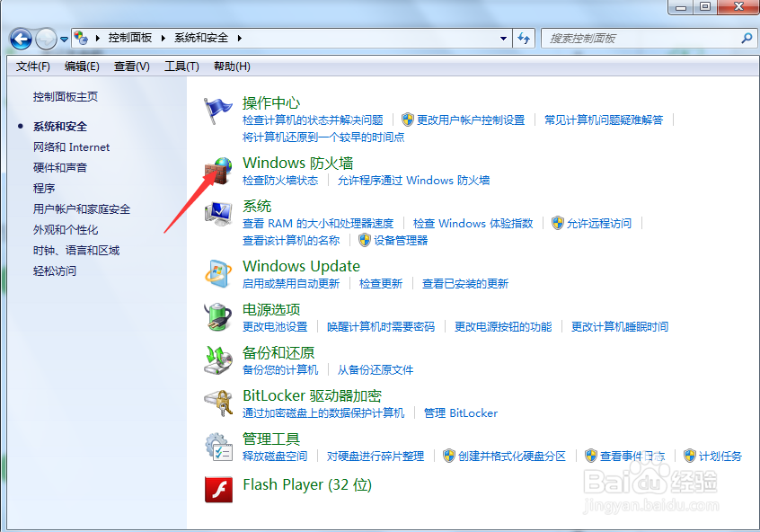Click the 将计算机还原到一个较早的时间点 link
The height and width of the screenshot is (532, 760).
(x=323, y=137)
